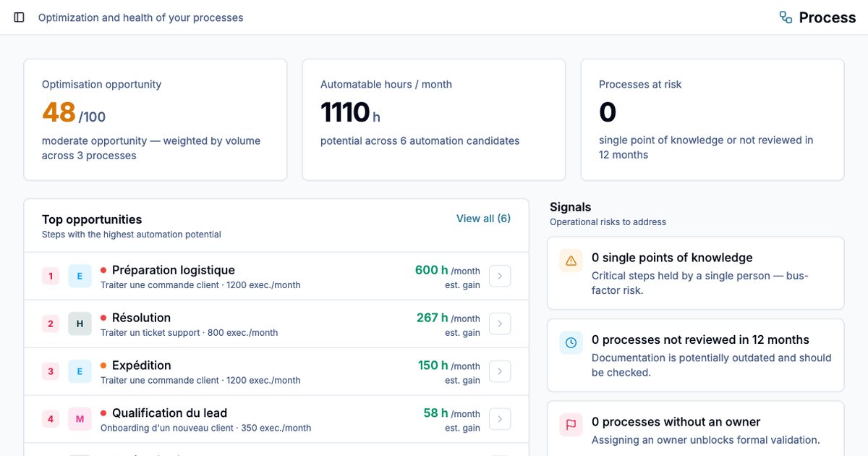Click the 48 /100 score value
Image resolution: width=868 pixels, height=456 pixels.
click(74, 113)
